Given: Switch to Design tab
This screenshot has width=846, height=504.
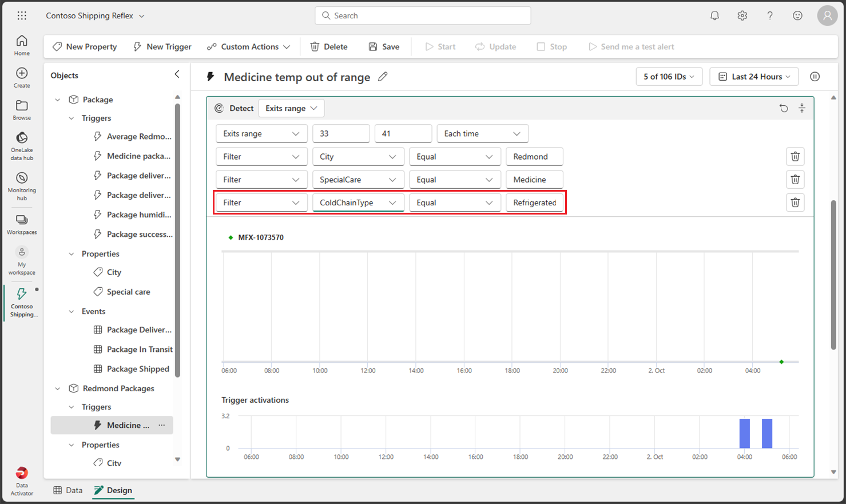Looking at the screenshot, I should (x=113, y=490).
